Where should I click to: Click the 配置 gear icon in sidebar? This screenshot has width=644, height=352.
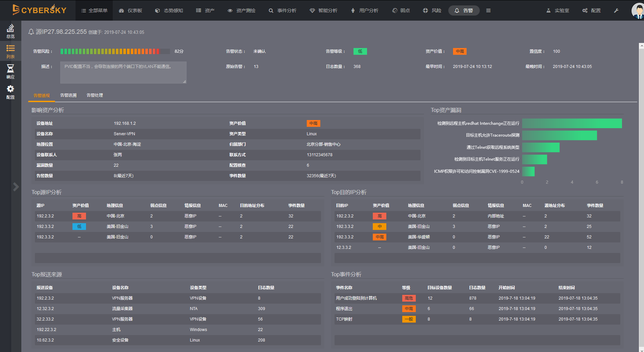tap(10, 92)
